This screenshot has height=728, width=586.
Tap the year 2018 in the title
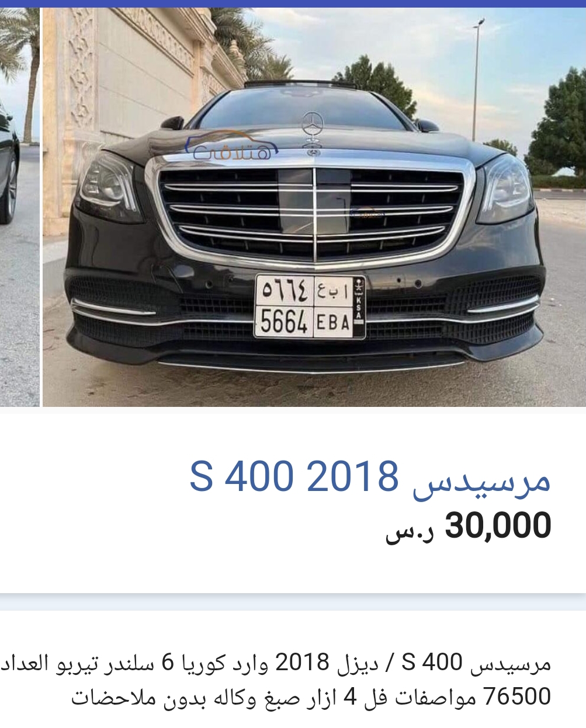click(x=352, y=476)
